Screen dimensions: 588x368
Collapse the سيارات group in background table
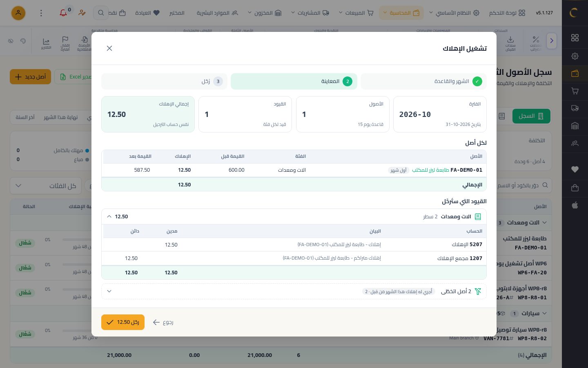click(x=544, y=313)
